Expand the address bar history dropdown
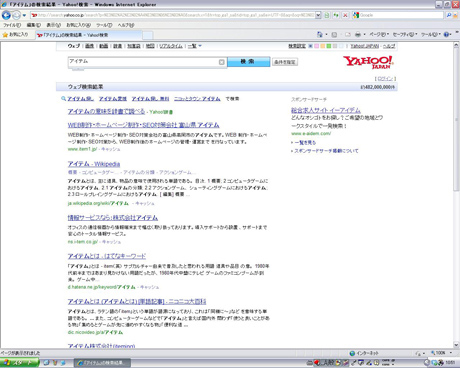The height and width of the screenshot is (368, 460). [318, 15]
